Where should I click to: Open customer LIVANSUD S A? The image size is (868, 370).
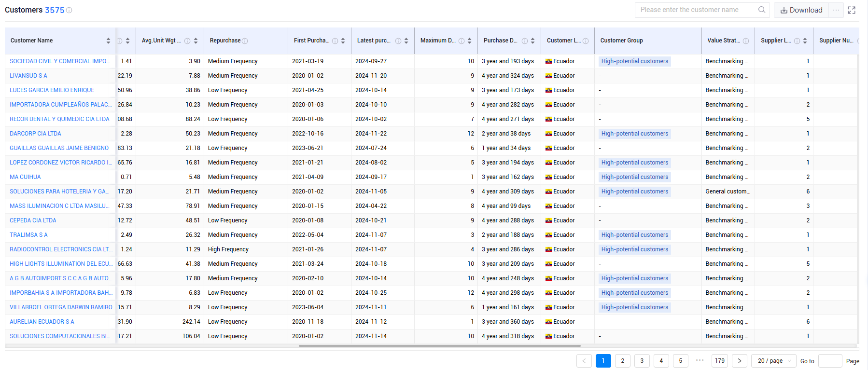[x=28, y=76]
